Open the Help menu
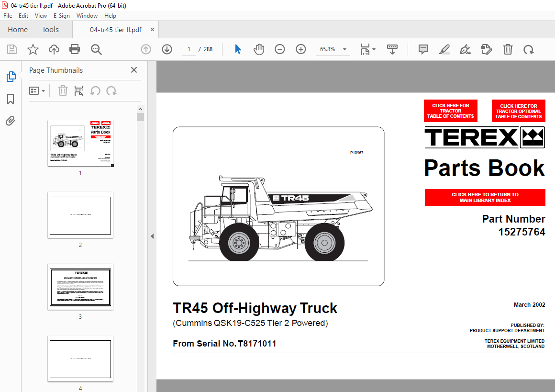Screen dimensions: 555x392 point(110,16)
